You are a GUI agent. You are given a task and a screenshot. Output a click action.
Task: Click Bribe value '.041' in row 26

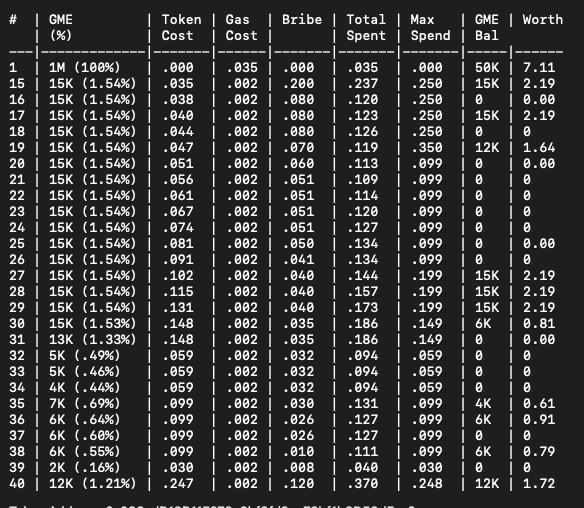coord(298,260)
